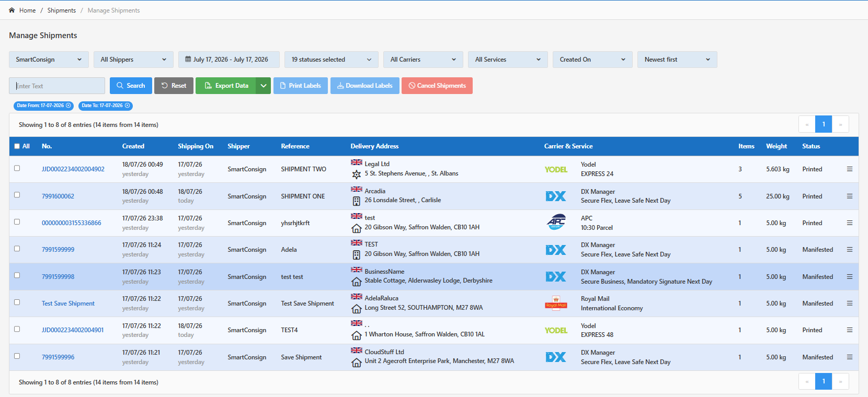Viewport: 868px width, 397px height.
Task: Open row menu for 7991599998 shipment
Action: click(x=850, y=277)
